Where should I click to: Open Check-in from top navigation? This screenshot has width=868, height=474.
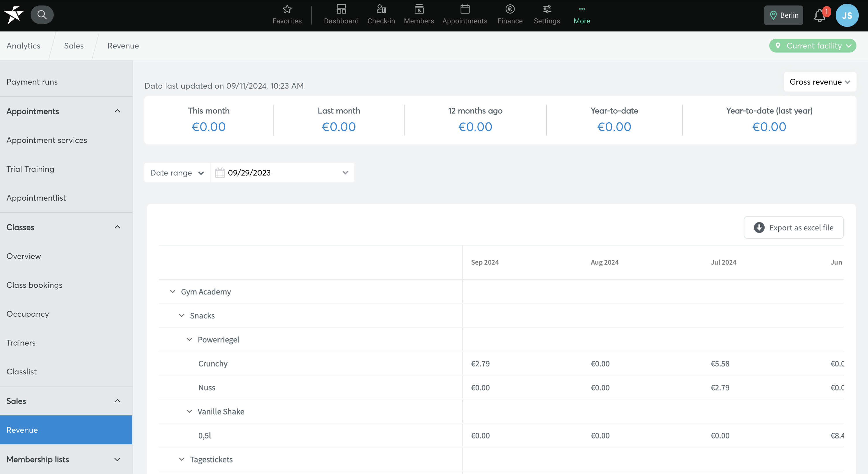(x=381, y=15)
